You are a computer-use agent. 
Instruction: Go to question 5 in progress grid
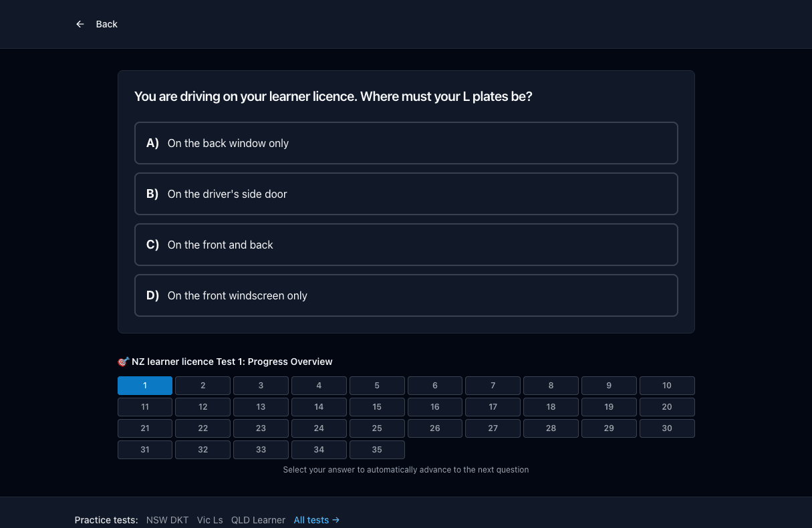click(x=377, y=386)
